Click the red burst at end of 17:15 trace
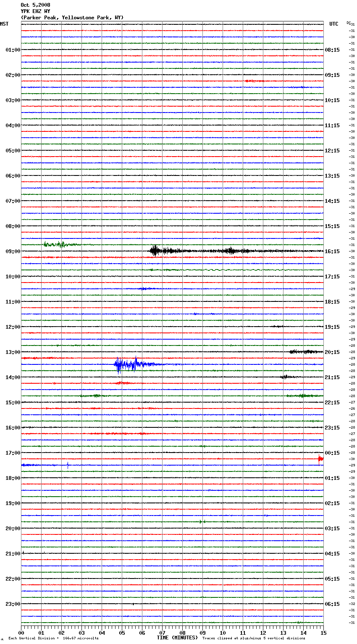 (x=320, y=459)
